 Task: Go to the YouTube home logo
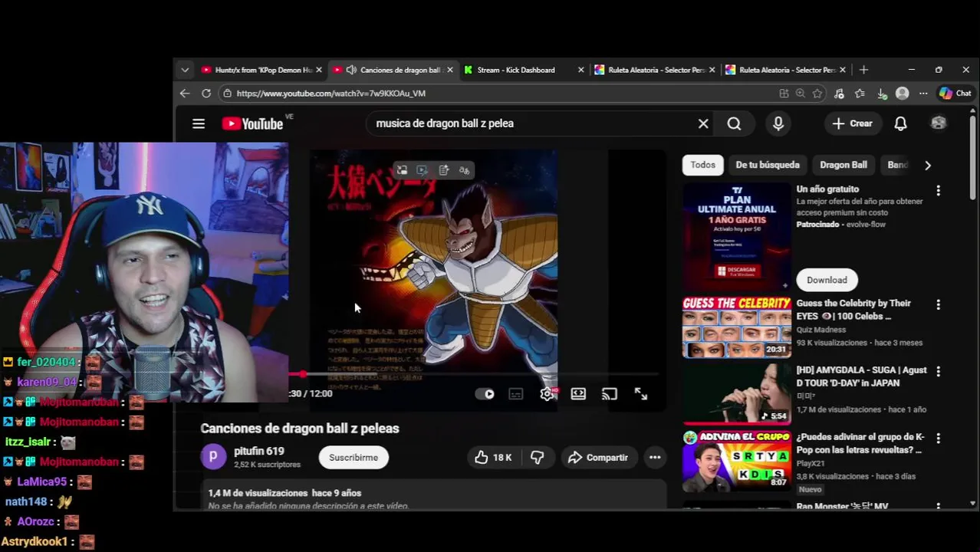tap(252, 123)
